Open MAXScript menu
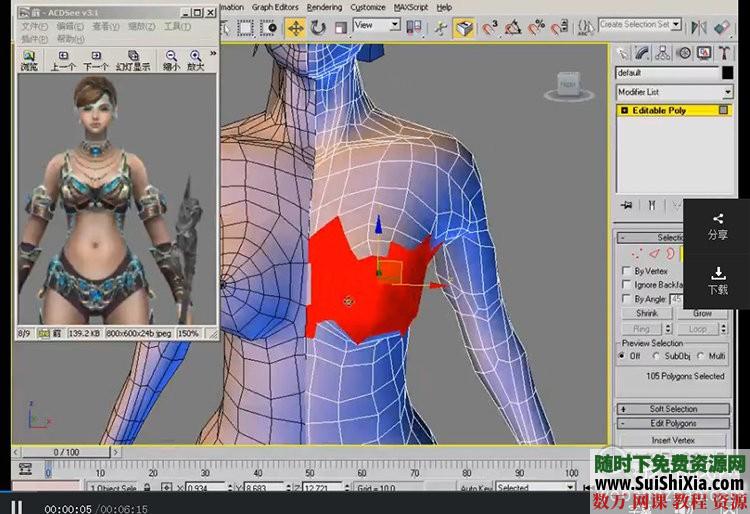 click(411, 7)
